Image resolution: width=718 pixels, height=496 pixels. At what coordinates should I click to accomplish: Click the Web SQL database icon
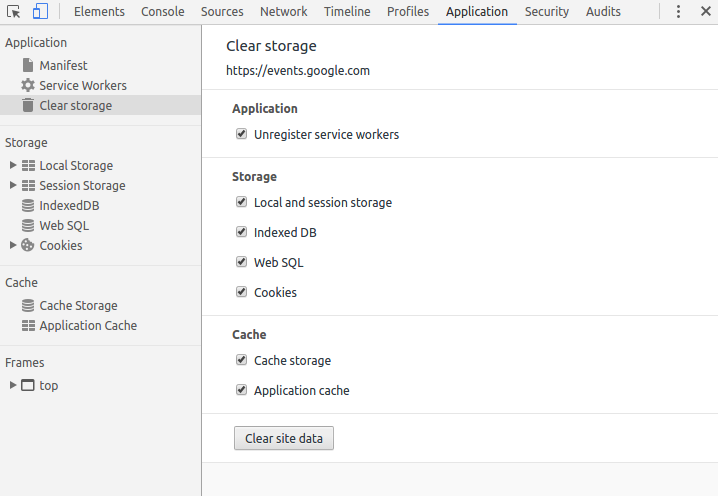tap(28, 226)
